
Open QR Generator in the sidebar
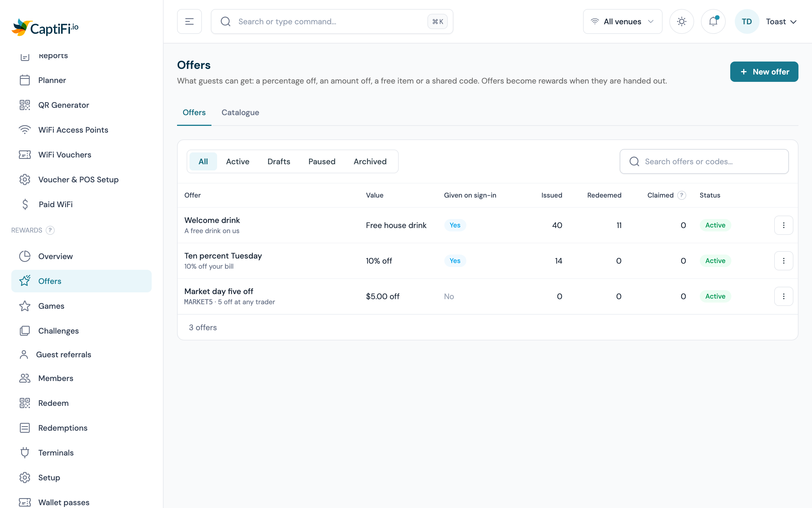tap(81, 105)
